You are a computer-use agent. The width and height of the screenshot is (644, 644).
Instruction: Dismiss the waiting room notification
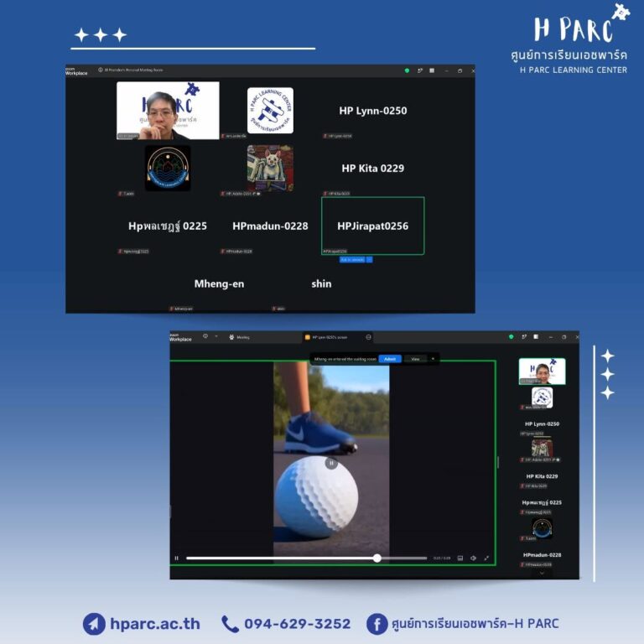433,359
